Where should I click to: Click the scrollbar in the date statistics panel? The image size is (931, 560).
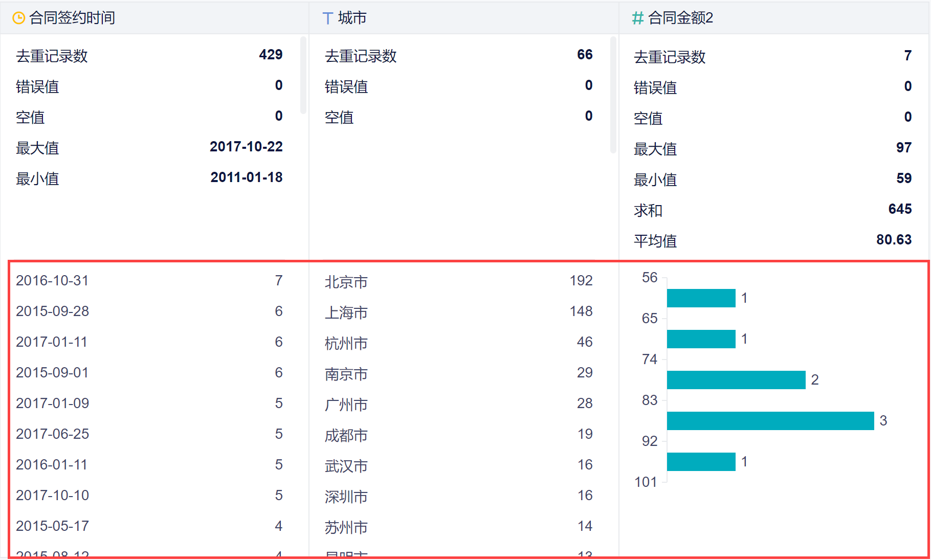[x=303, y=75]
